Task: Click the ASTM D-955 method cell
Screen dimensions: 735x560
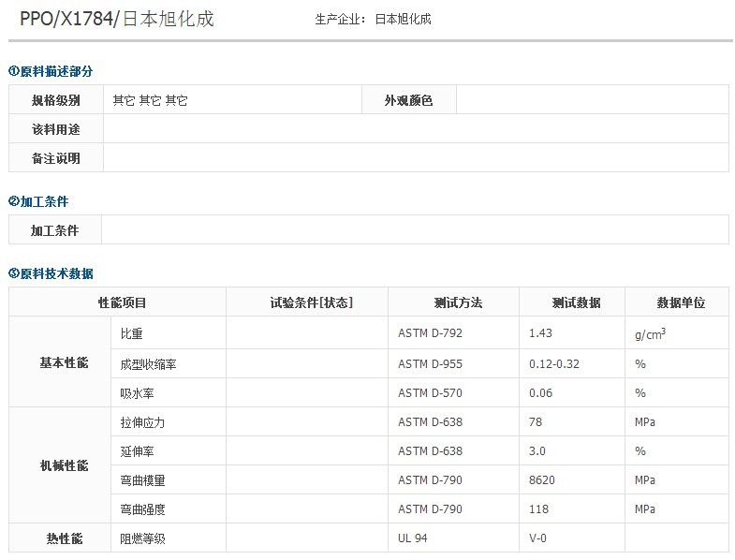Action: coord(453,364)
